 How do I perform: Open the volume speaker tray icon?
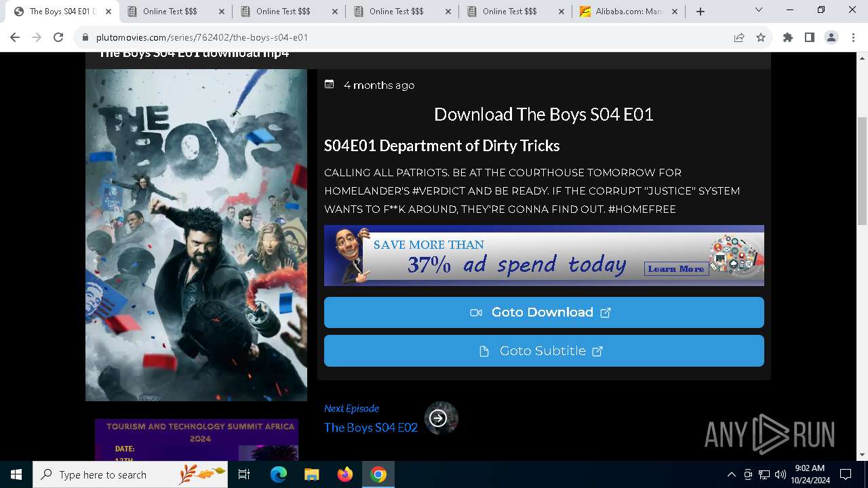781,474
